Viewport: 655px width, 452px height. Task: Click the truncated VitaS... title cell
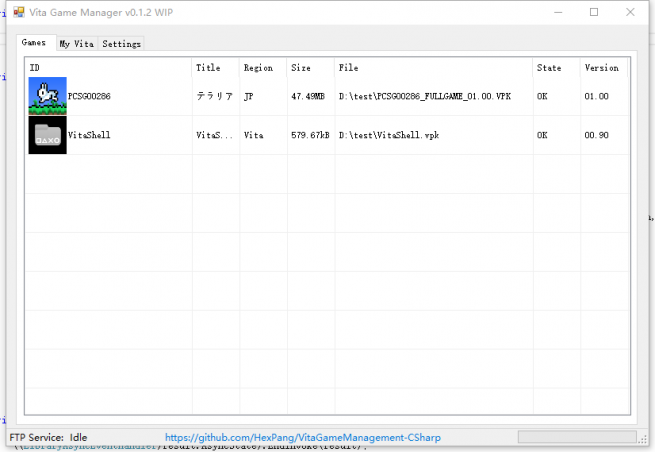pos(214,135)
